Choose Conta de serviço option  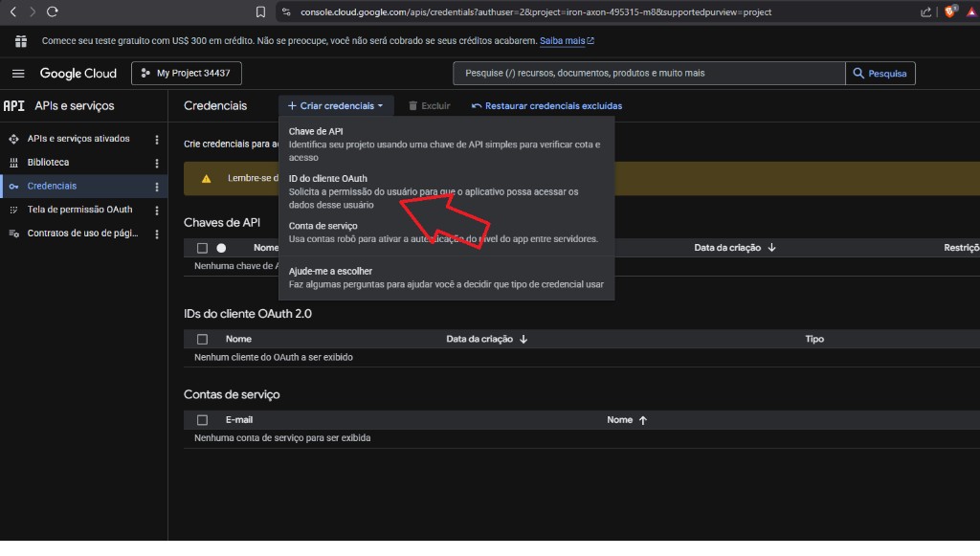point(446,233)
